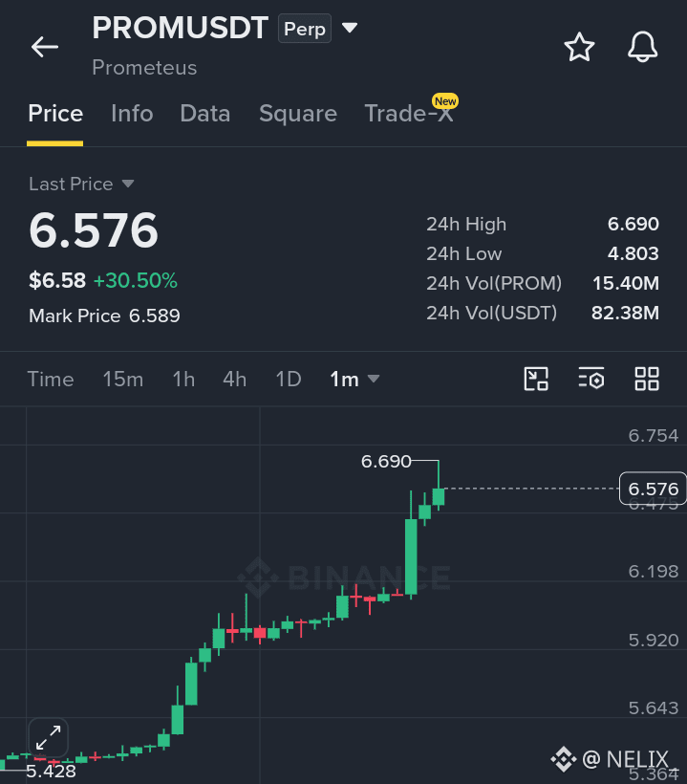Expand chart to fullscreen with diagonal arrows
Viewport: 687px width, 784px height.
[49, 737]
